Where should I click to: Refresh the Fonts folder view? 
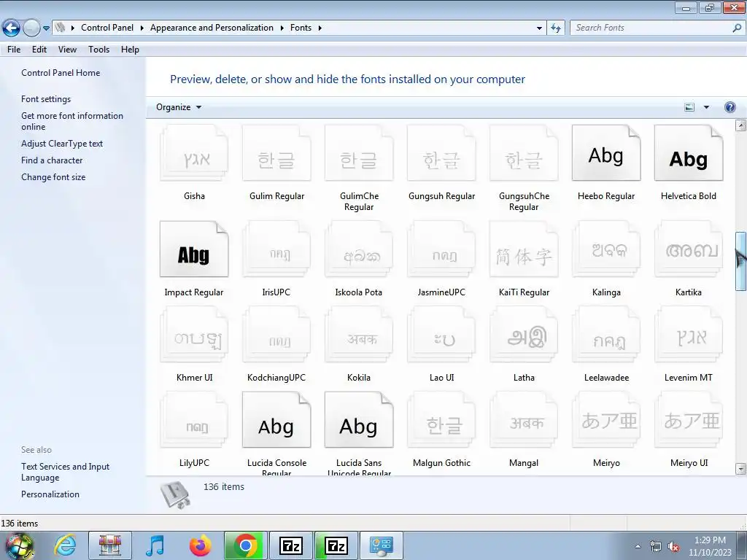(x=556, y=28)
